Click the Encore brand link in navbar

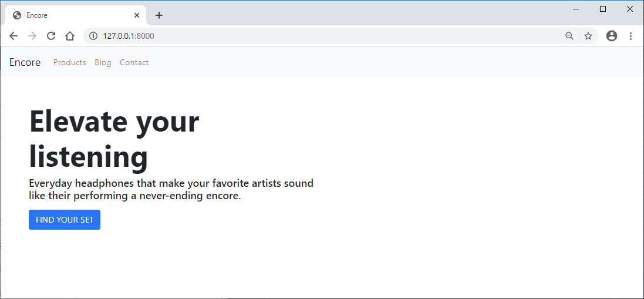tap(25, 62)
